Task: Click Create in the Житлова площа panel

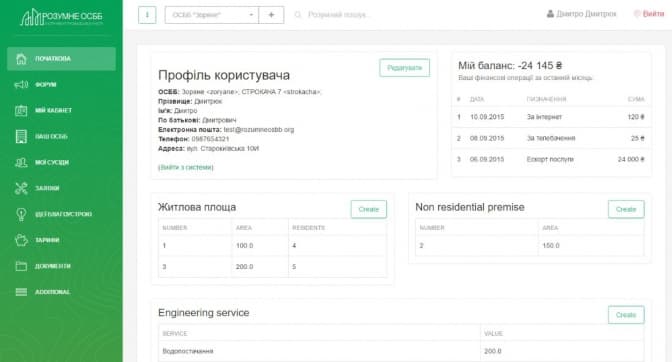Action: pyautogui.click(x=369, y=209)
